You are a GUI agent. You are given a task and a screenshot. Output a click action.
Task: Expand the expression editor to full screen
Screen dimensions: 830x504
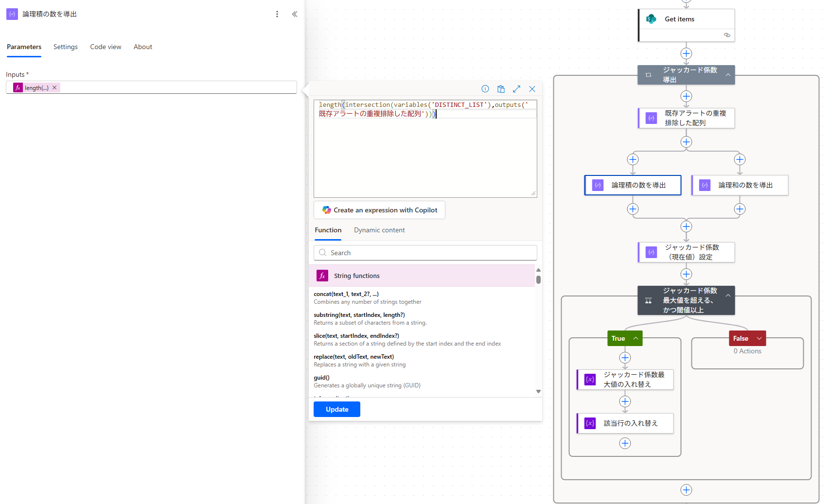click(516, 89)
